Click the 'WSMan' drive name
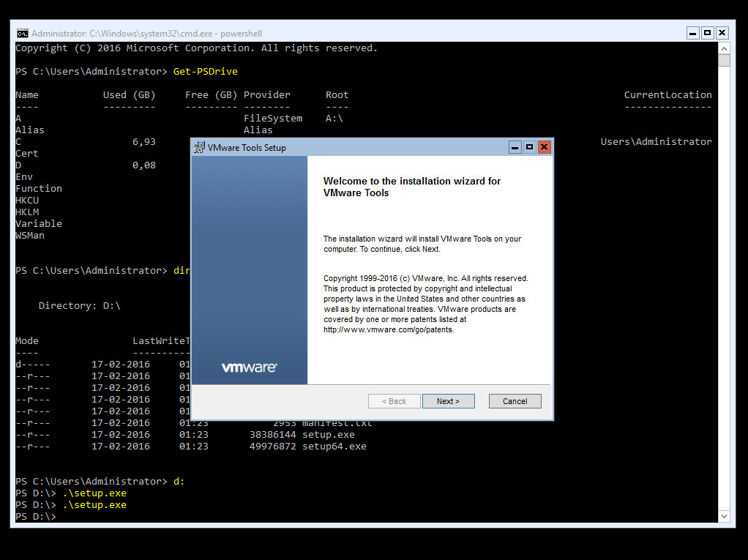The width and height of the screenshot is (748, 560). click(30, 236)
